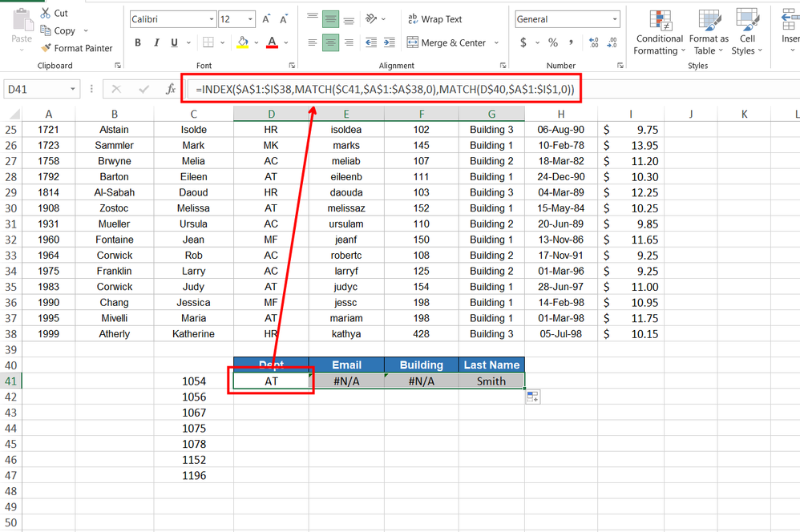Activate the Format Painter brush
This screenshot has width=800, height=532.
(46, 48)
